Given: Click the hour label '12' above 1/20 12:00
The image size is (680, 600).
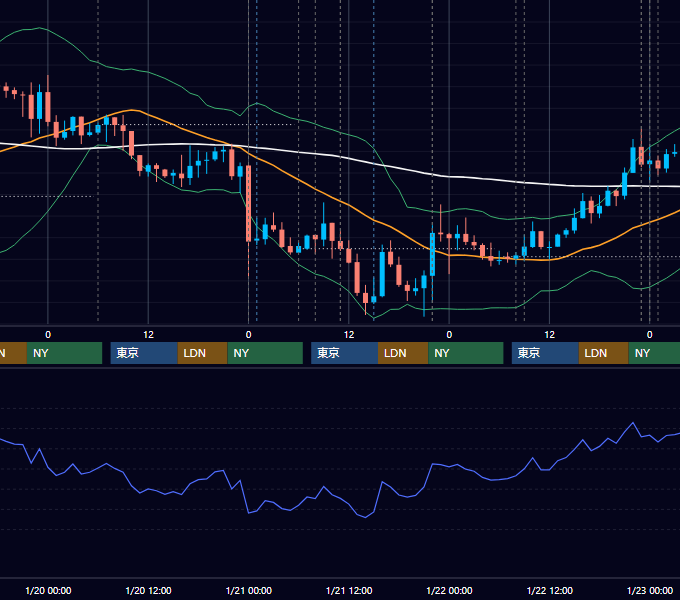Looking at the screenshot, I should (x=148, y=335).
